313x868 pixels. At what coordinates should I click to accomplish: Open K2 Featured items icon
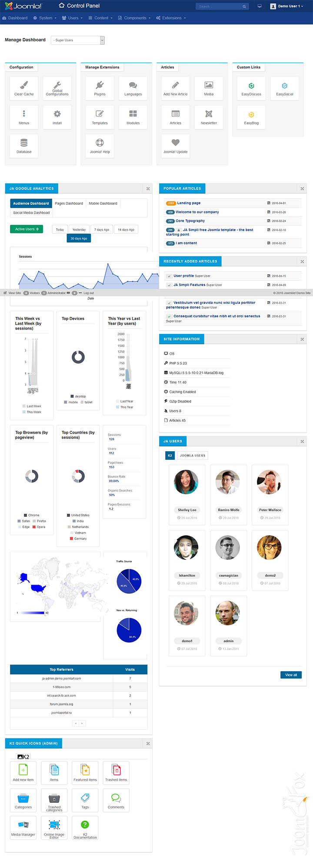tap(85, 773)
